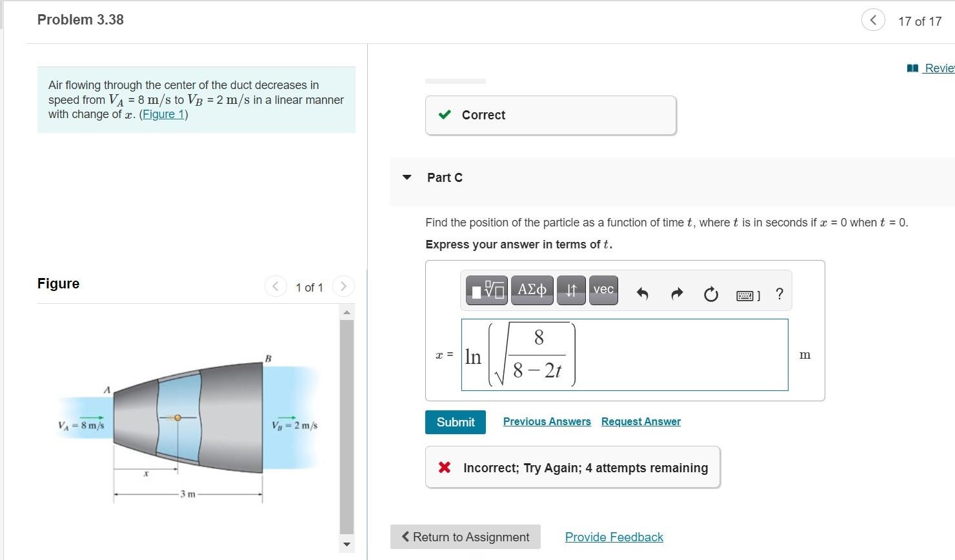Click the figure panel scrollbar thumb
The width and height of the screenshot is (955, 560).
[x=347, y=426]
